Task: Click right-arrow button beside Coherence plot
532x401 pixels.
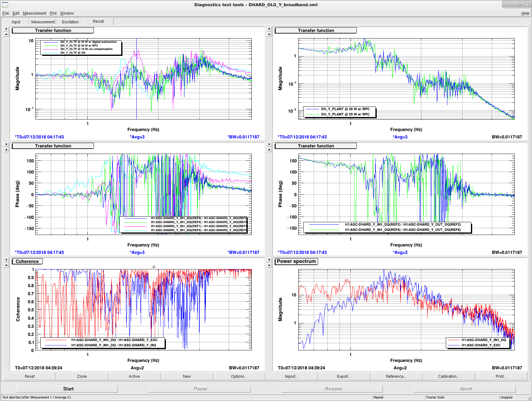Action: point(6,260)
